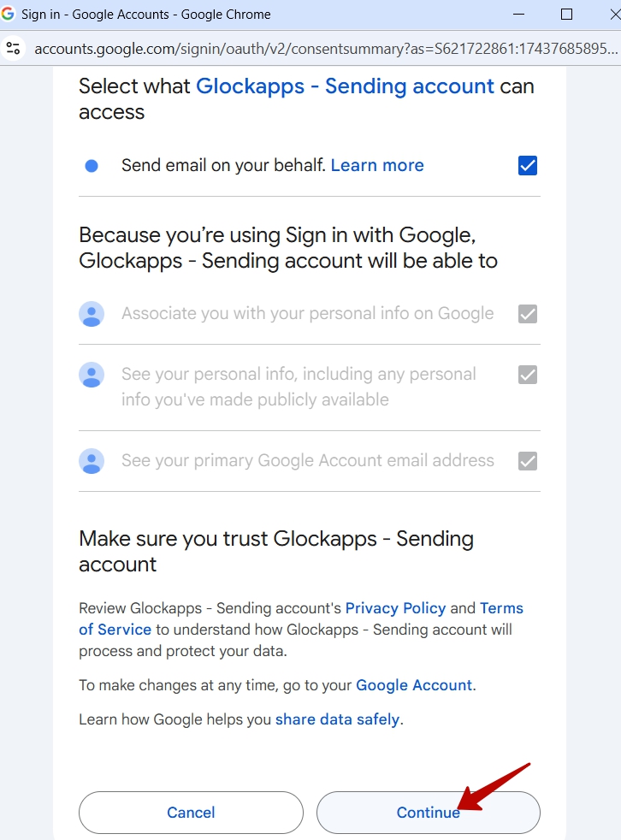This screenshot has width=621, height=840.
Task: Minimize the Google Accounts window
Action: pyautogui.click(x=518, y=15)
